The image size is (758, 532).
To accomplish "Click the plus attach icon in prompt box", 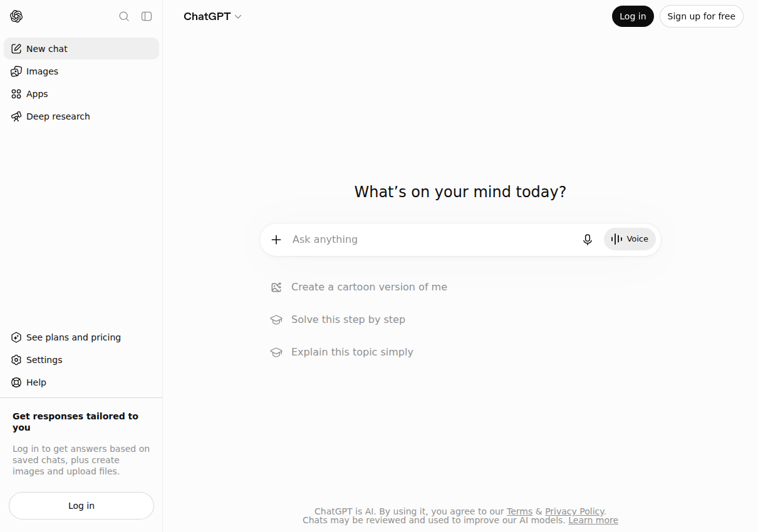I will (x=276, y=240).
